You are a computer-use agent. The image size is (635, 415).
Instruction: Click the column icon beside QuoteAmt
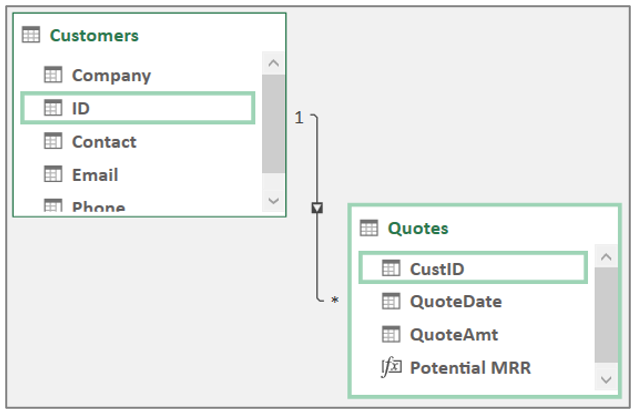pos(391,334)
